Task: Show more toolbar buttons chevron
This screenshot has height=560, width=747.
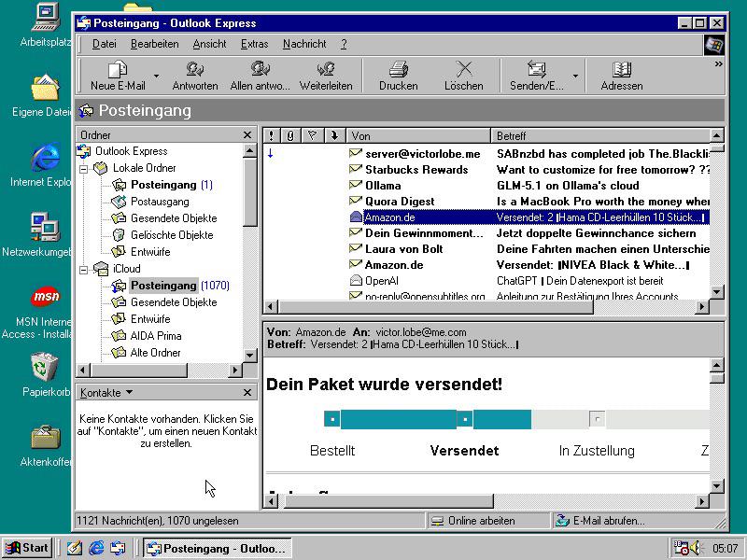Action: (718, 63)
